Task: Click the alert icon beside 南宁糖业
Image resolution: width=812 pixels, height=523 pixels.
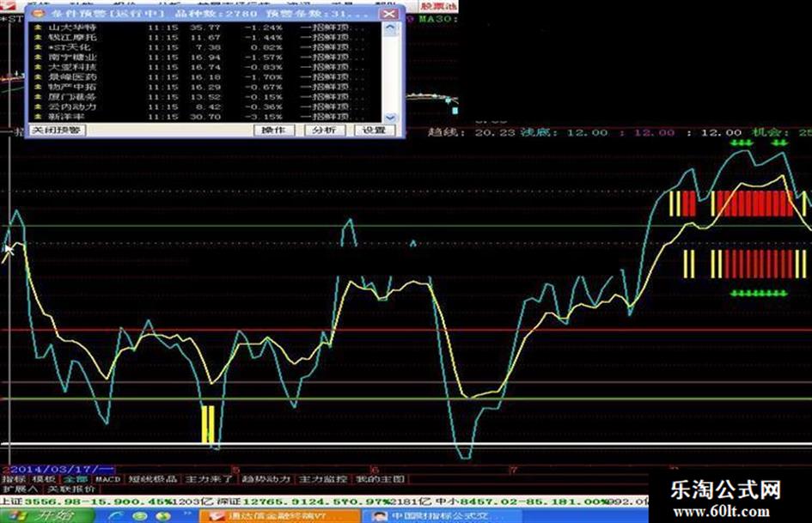Action: tap(38, 57)
